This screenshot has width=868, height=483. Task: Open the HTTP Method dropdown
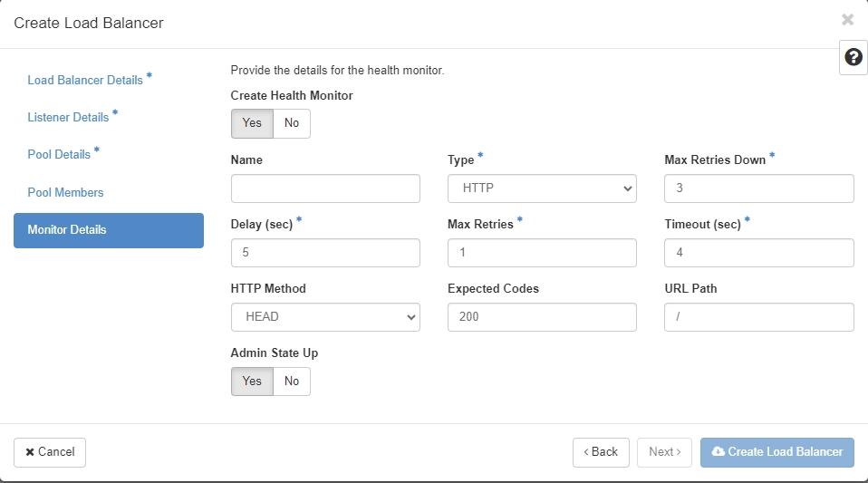(x=325, y=317)
